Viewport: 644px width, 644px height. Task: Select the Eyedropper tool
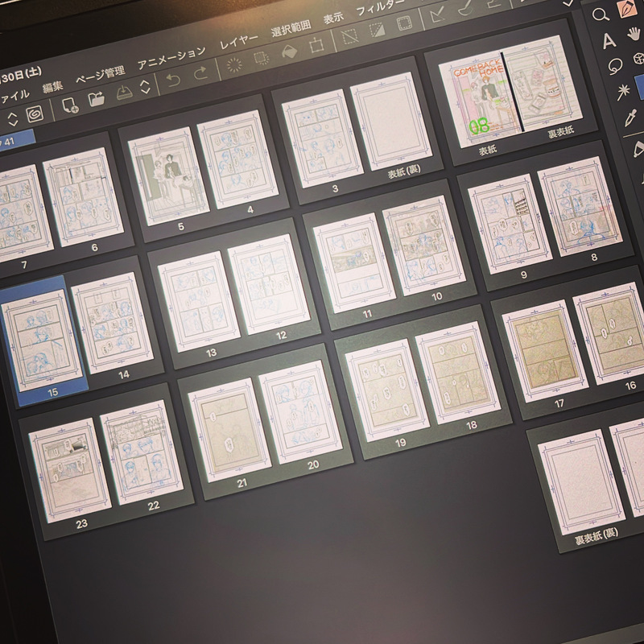coord(630,118)
